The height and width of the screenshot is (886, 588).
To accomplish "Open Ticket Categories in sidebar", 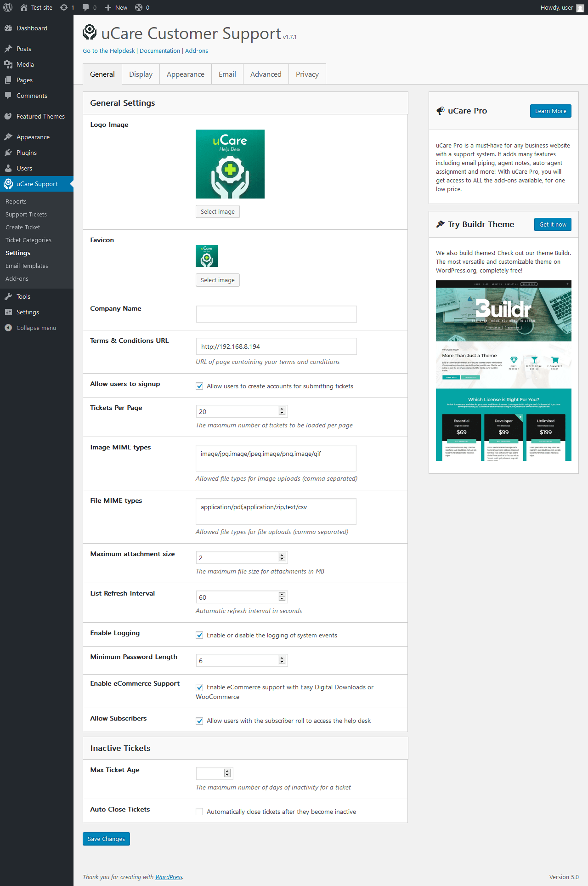I will pyautogui.click(x=28, y=240).
